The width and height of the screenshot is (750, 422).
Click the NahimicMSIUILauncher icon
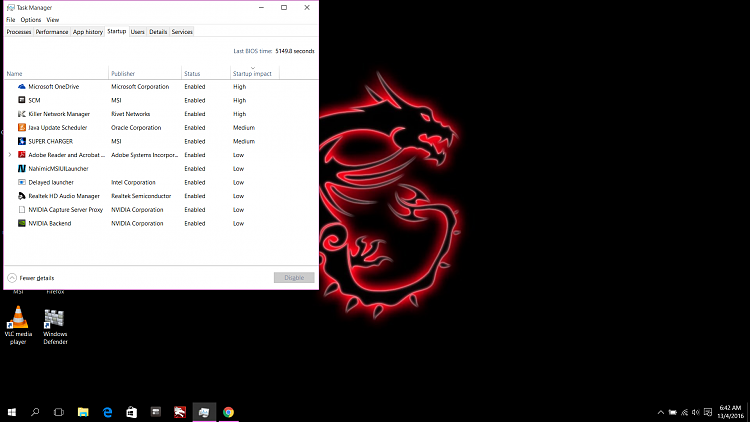[22, 168]
